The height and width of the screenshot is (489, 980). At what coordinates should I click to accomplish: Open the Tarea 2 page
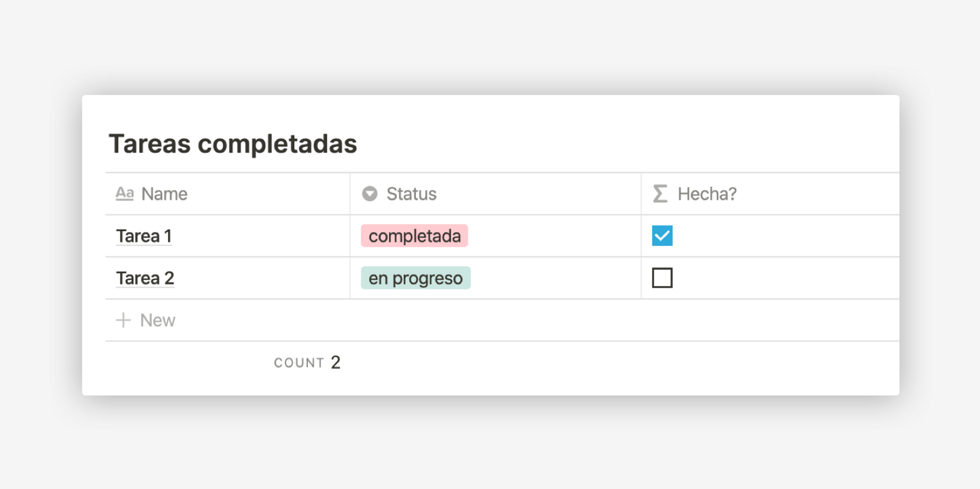click(145, 278)
